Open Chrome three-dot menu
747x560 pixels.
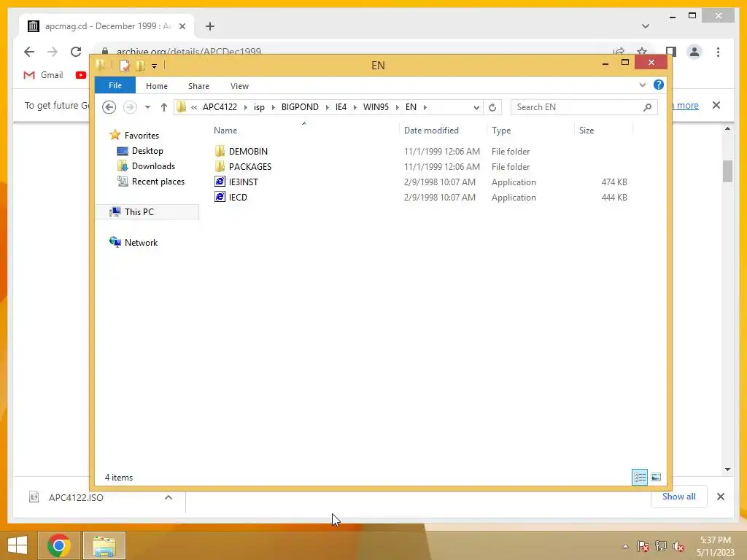point(718,52)
